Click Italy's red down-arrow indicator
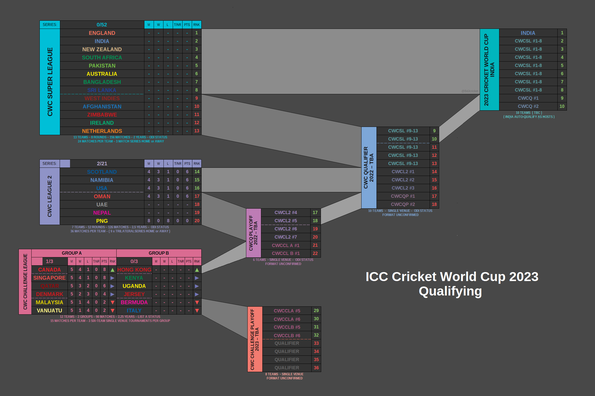This screenshot has height=396, width=595. coord(197,311)
